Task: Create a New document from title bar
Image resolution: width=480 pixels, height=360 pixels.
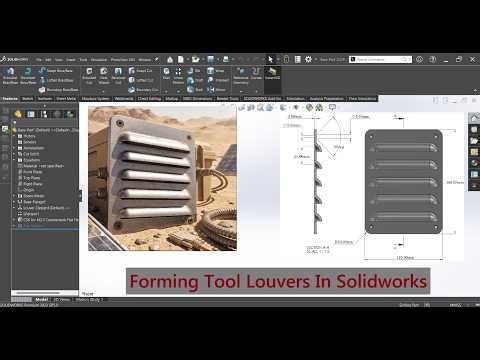Action: click(181, 59)
